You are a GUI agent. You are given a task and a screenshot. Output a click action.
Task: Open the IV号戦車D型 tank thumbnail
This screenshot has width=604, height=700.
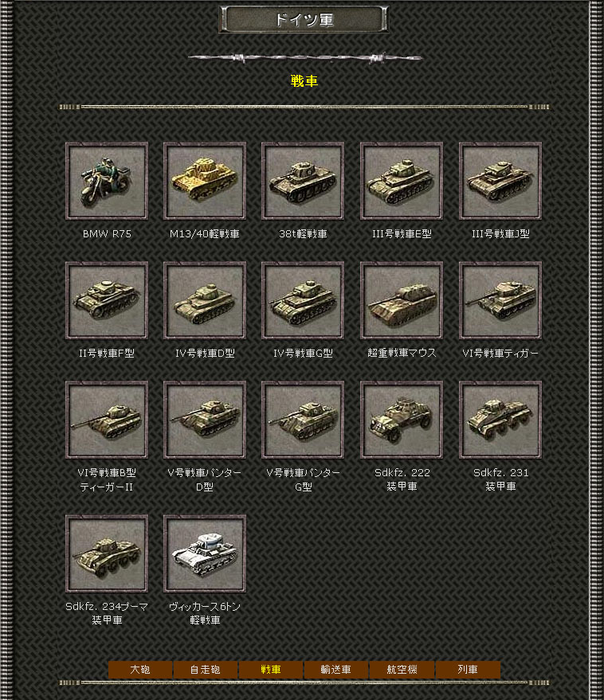[x=205, y=300]
